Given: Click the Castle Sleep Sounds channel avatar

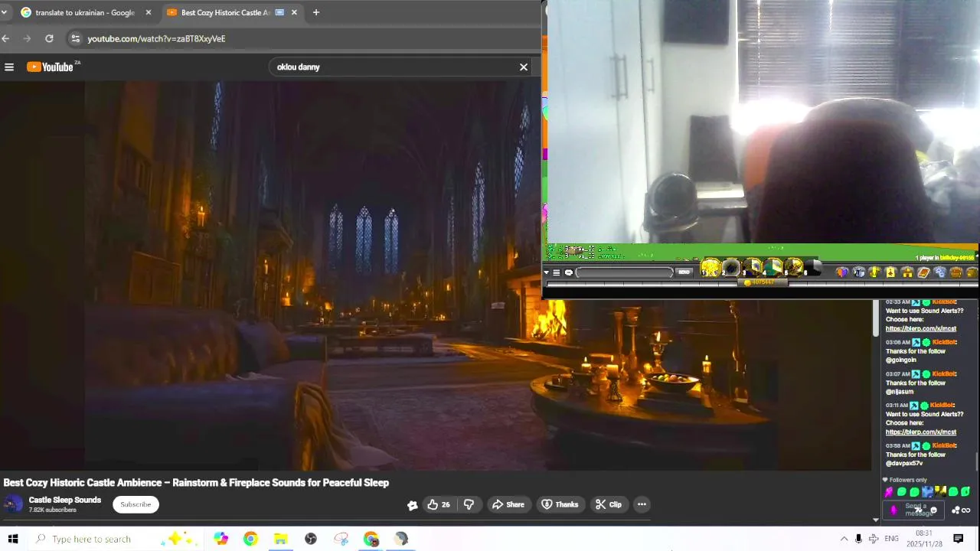Looking at the screenshot, I should pos(13,504).
